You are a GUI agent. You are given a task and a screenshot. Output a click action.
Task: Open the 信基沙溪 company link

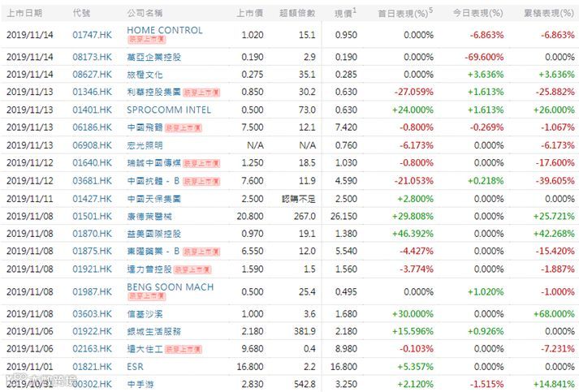pyautogui.click(x=145, y=314)
